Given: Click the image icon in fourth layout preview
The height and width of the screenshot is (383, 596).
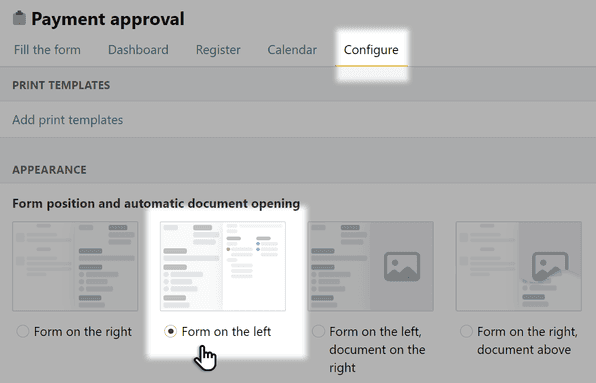Looking at the screenshot, I should tap(550, 266).
